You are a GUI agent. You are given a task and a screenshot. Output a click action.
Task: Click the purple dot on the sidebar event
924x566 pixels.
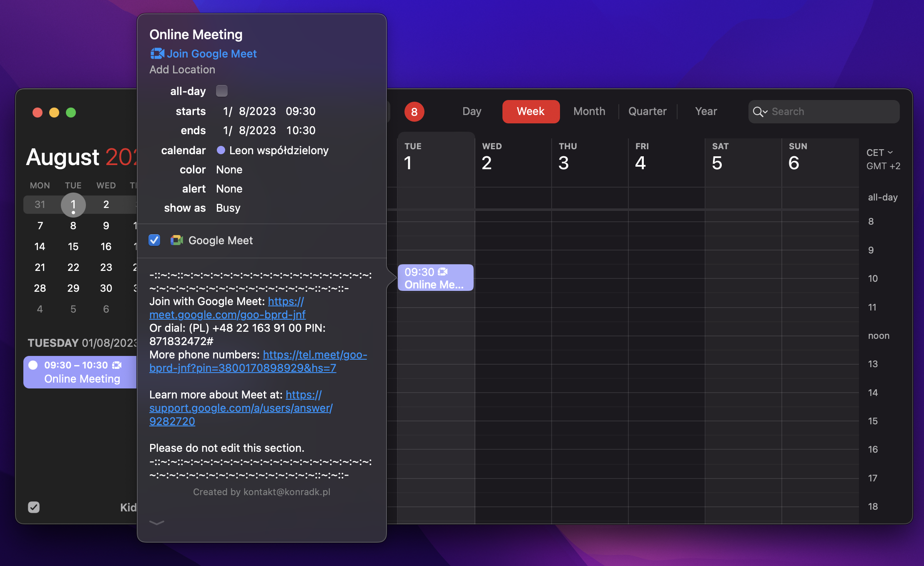pyautogui.click(x=34, y=365)
